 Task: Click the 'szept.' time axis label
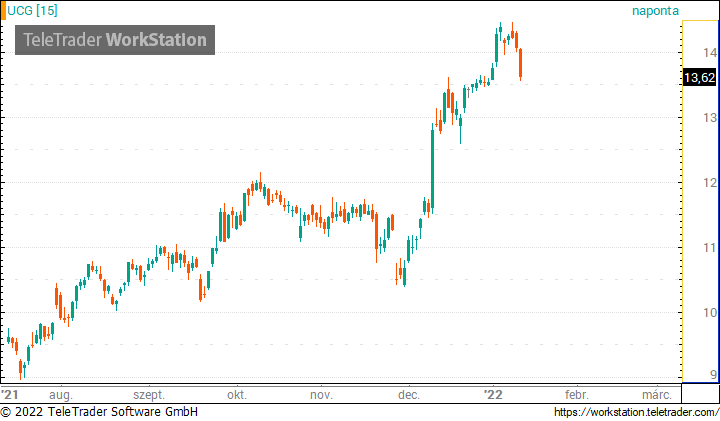pos(149,395)
